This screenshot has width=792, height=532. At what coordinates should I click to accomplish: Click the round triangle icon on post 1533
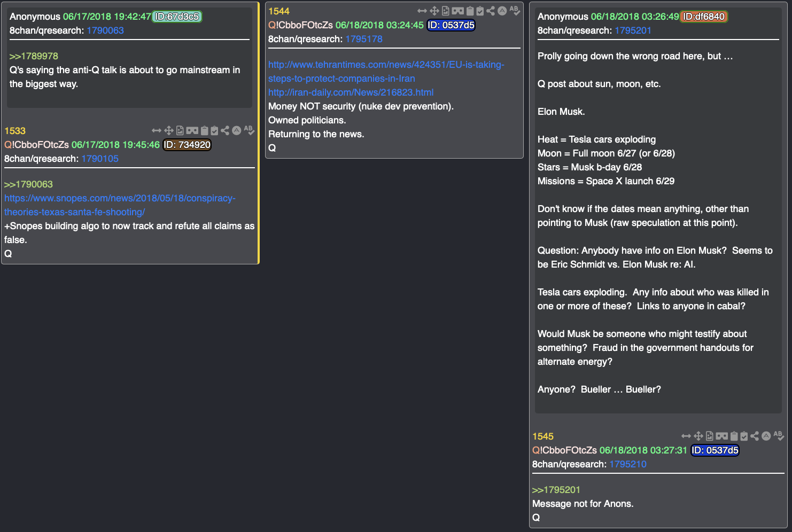click(237, 130)
